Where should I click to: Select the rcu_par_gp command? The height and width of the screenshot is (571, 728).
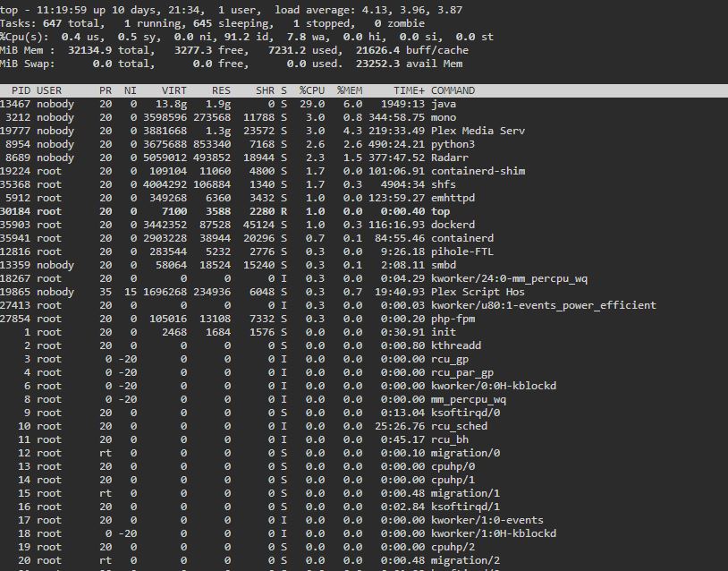[x=462, y=372]
